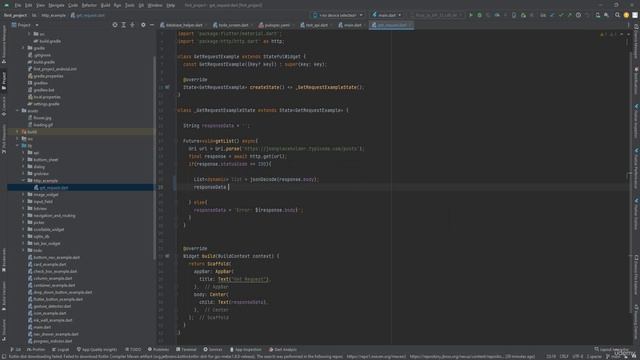Click the override gutter icon beside createState
The height and width of the screenshot is (360, 640).
click(167, 87)
